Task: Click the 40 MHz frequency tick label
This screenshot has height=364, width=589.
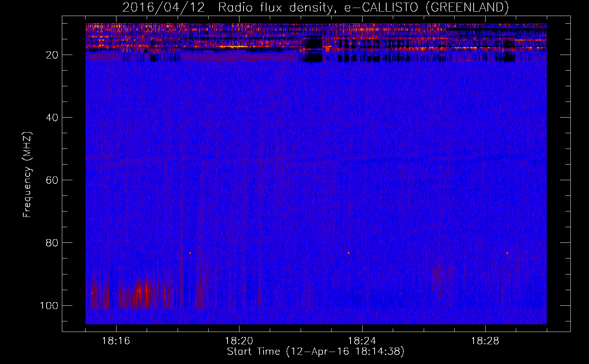Action: pyautogui.click(x=52, y=118)
